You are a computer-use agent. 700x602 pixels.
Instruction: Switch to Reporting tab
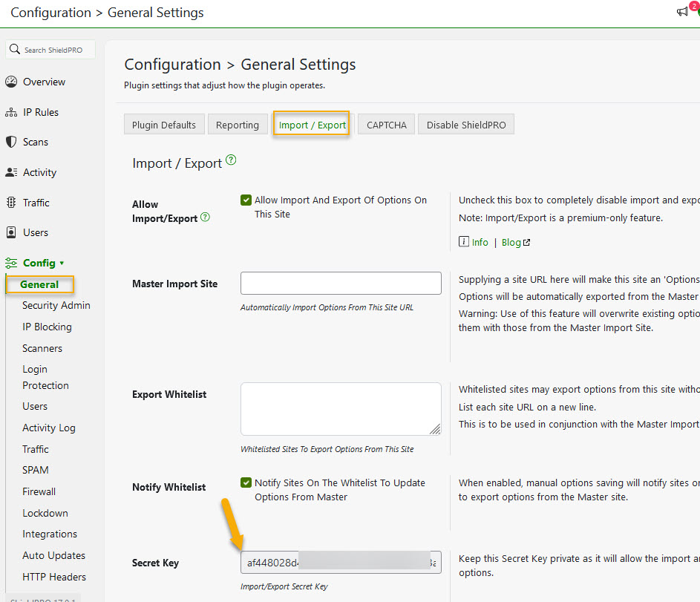[238, 125]
